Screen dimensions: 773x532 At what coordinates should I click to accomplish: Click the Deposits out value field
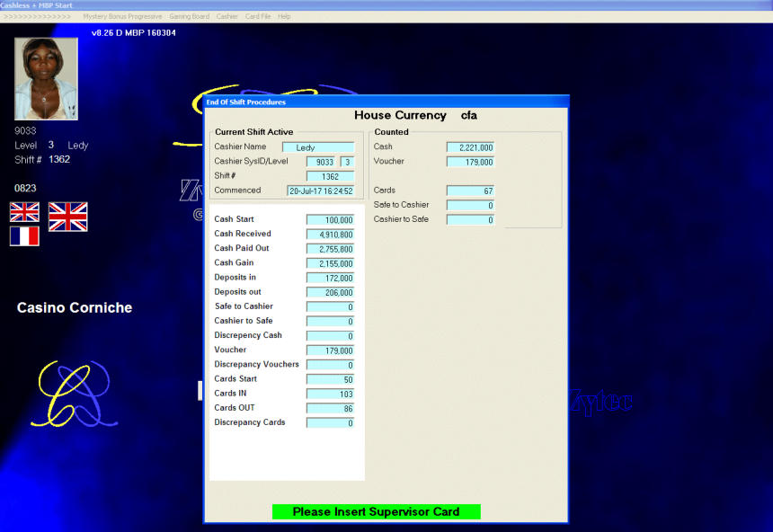330,293
